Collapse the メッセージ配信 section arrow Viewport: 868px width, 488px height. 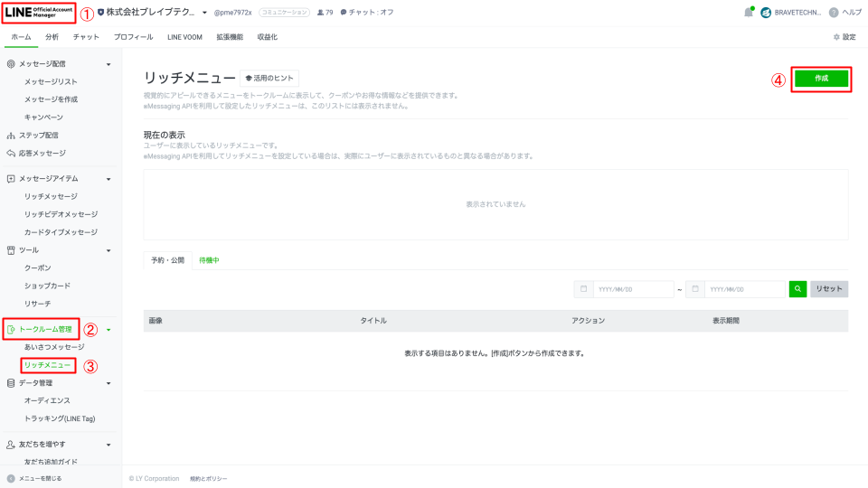108,65
